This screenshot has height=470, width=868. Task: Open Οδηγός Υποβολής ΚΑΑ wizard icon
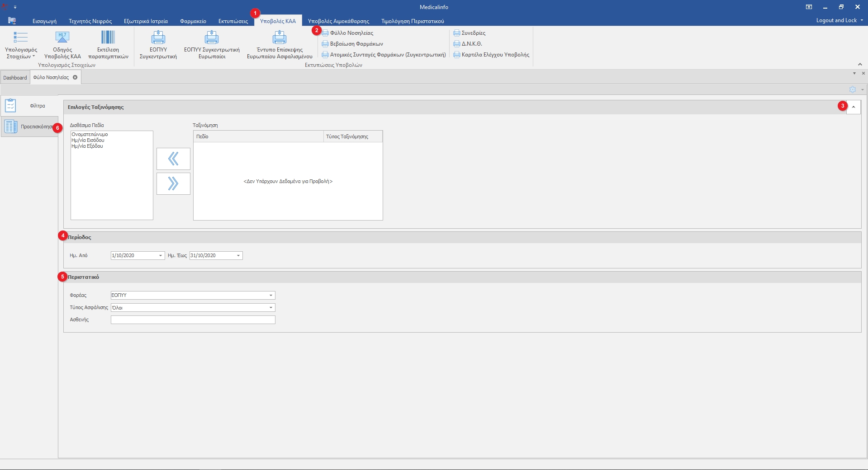[x=62, y=38]
